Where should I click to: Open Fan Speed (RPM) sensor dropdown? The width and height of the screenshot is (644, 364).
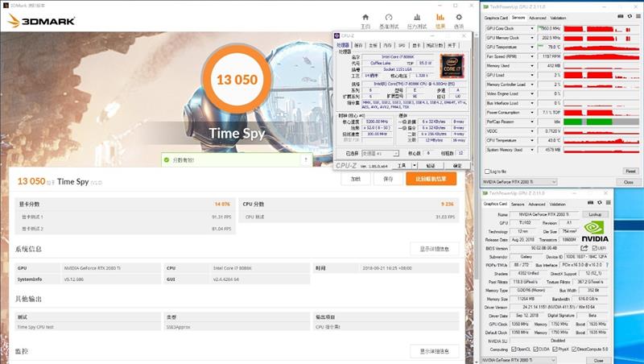click(532, 56)
